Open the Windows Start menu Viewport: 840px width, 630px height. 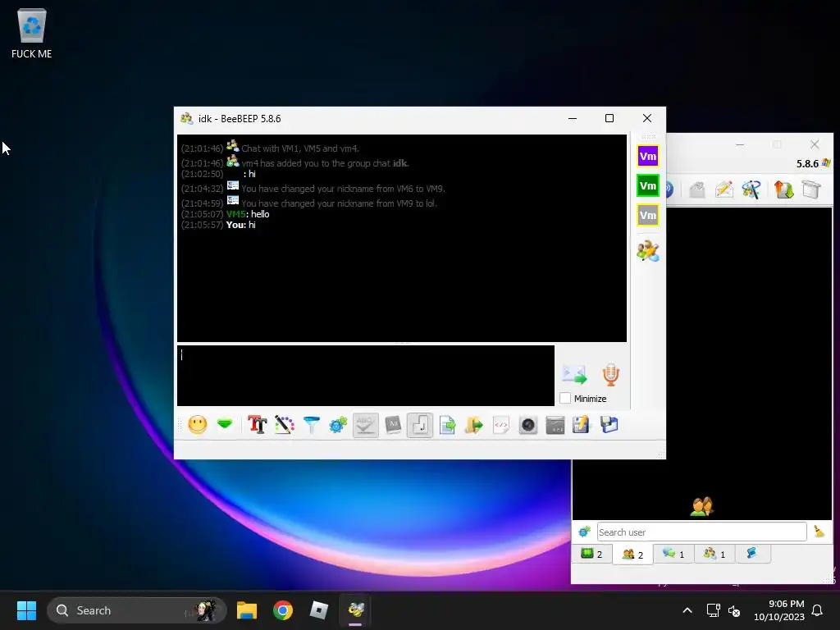27,610
